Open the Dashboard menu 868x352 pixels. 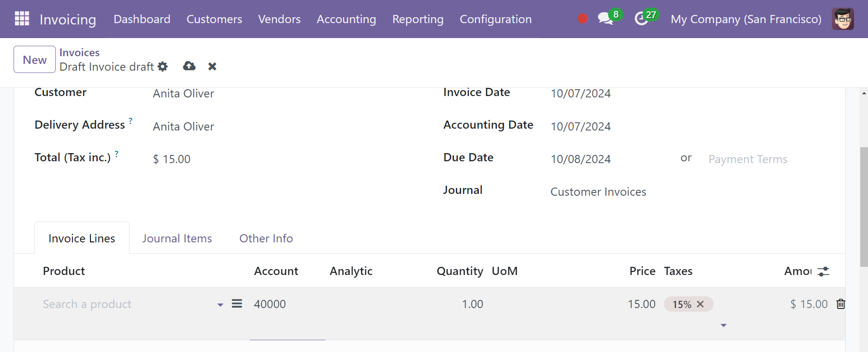tap(142, 19)
